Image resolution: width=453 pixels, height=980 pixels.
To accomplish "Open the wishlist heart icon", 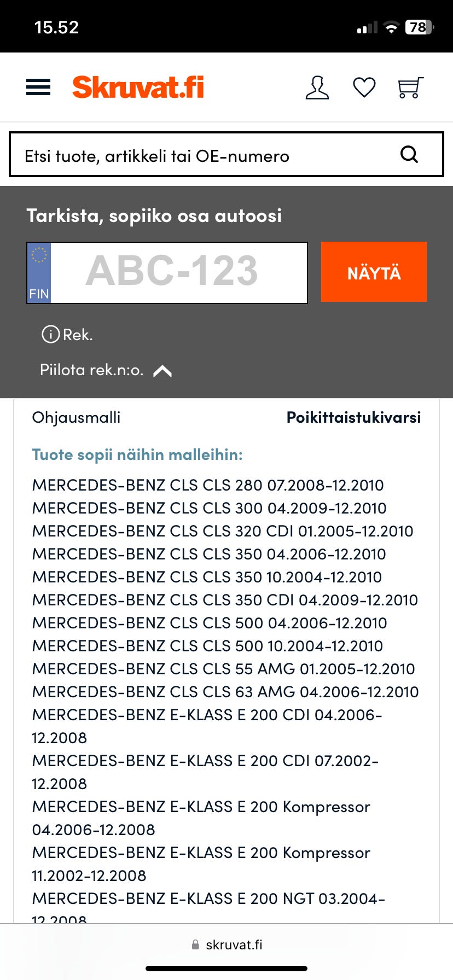I will pyautogui.click(x=364, y=87).
